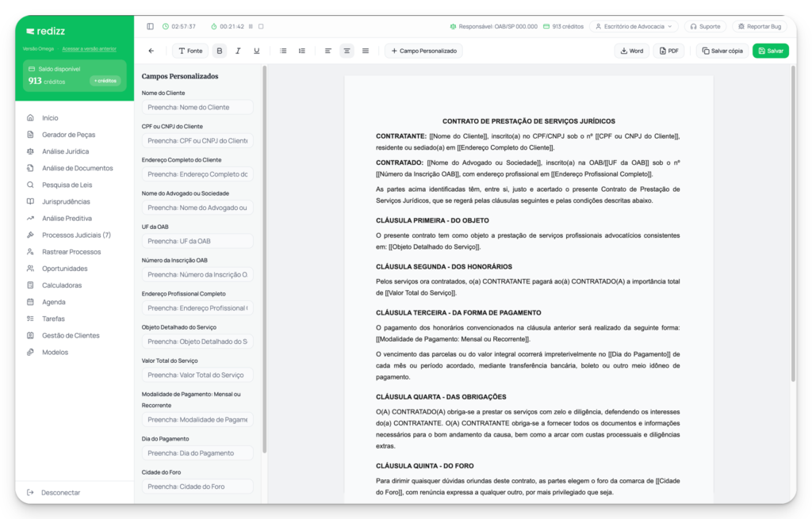Insert a numbered list
This screenshot has width=812, height=519.
(301, 51)
